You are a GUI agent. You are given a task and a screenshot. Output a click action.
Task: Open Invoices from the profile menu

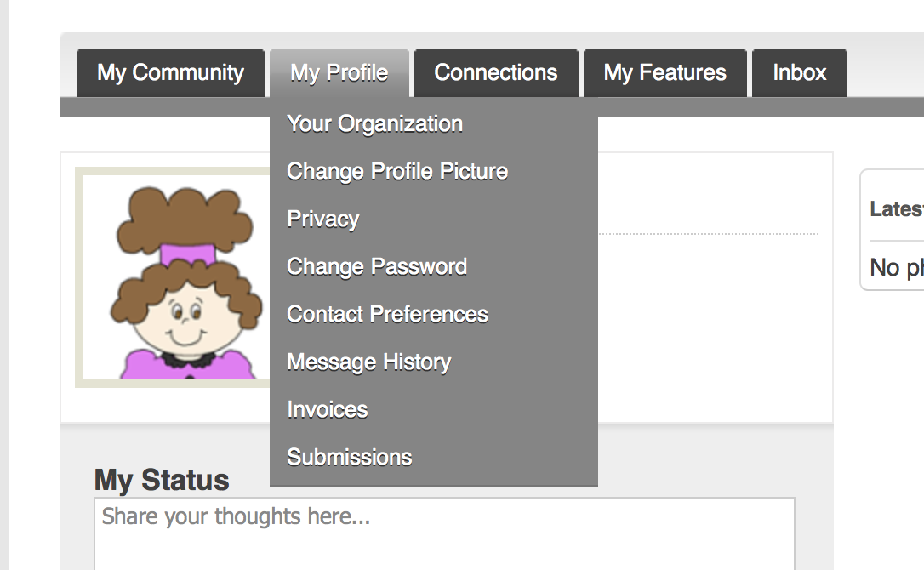tap(327, 410)
